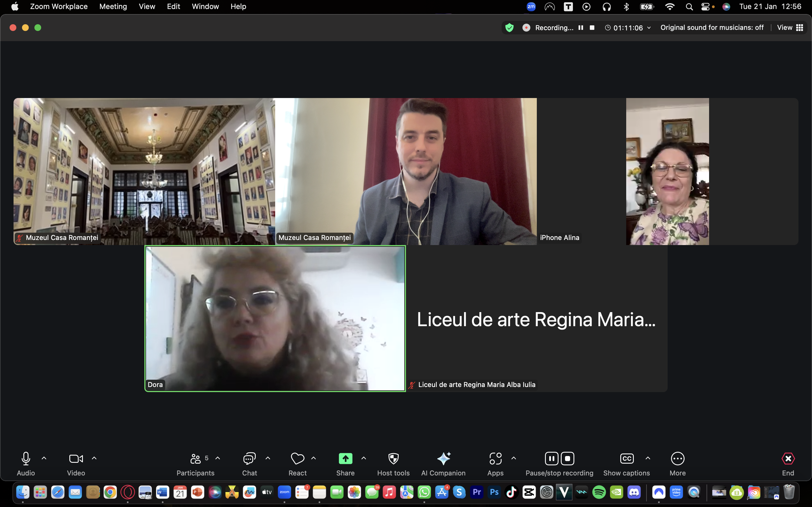Open the Chat panel

249,459
